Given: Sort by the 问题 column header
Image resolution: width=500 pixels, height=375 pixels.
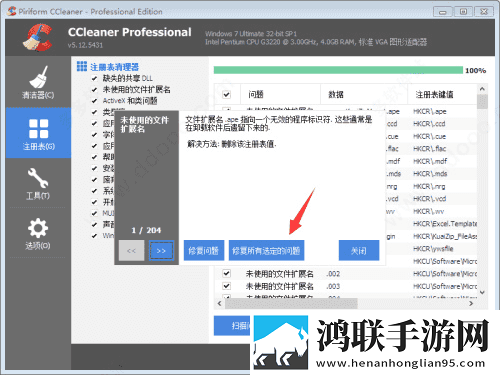Looking at the screenshot, I should click(x=256, y=95).
